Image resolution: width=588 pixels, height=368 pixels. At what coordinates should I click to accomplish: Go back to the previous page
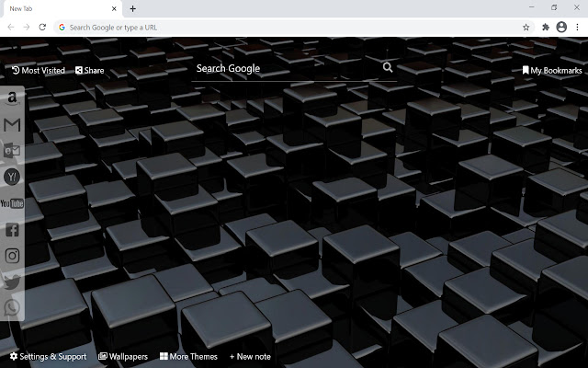click(11, 27)
